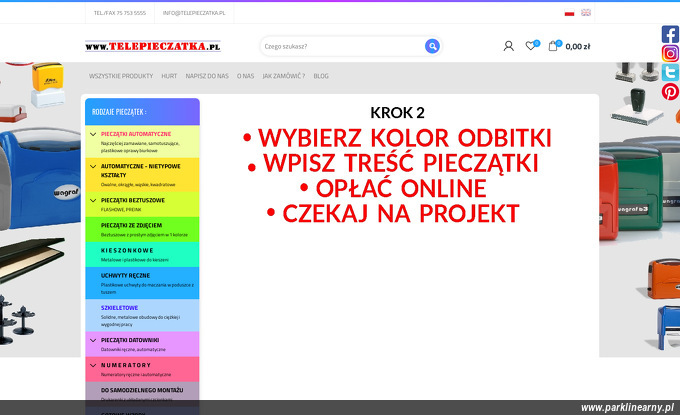Open Napisz do nas menu item
The height and width of the screenshot is (415, 680).
click(x=207, y=76)
